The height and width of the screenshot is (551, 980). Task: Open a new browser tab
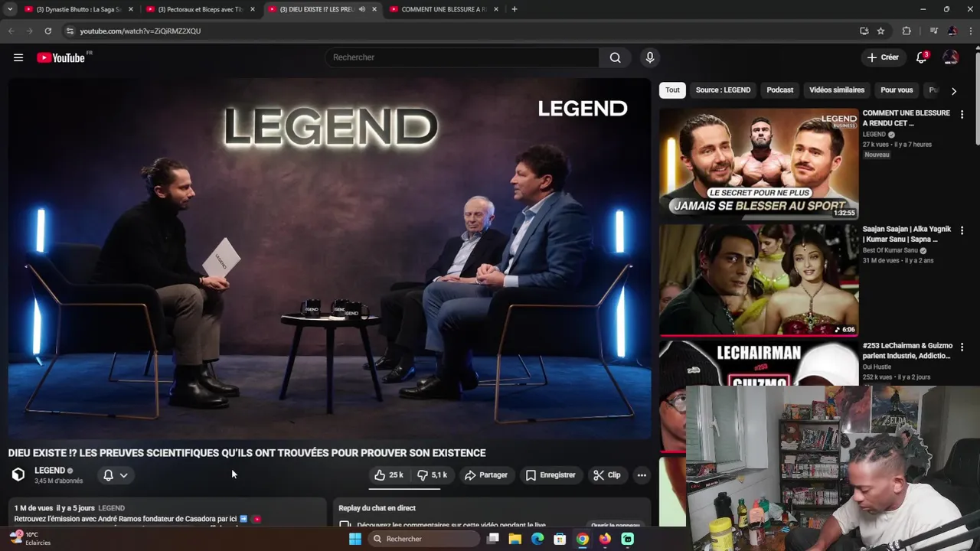(514, 9)
